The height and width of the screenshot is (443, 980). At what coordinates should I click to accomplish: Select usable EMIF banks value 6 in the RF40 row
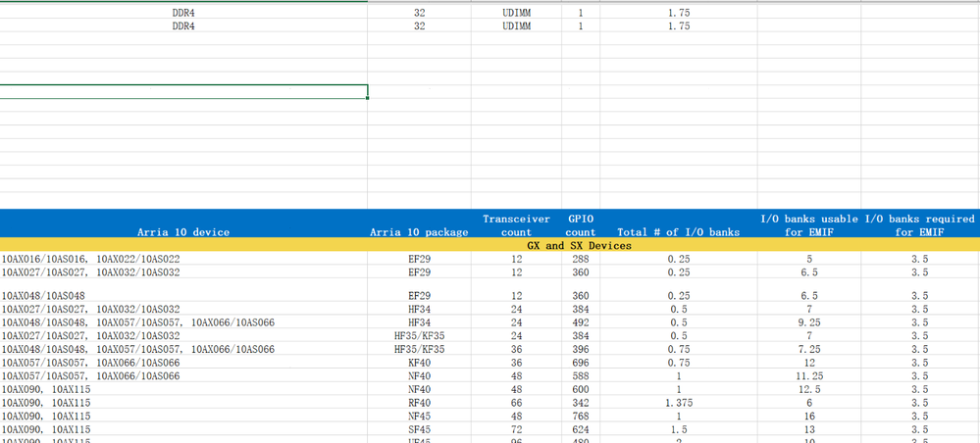pyautogui.click(x=809, y=403)
